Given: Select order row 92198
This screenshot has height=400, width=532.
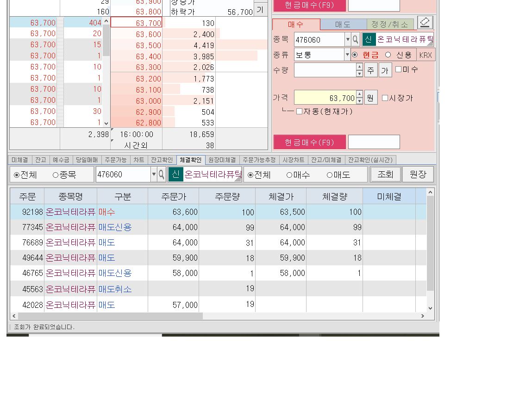Looking at the screenshot, I should coord(218,212).
